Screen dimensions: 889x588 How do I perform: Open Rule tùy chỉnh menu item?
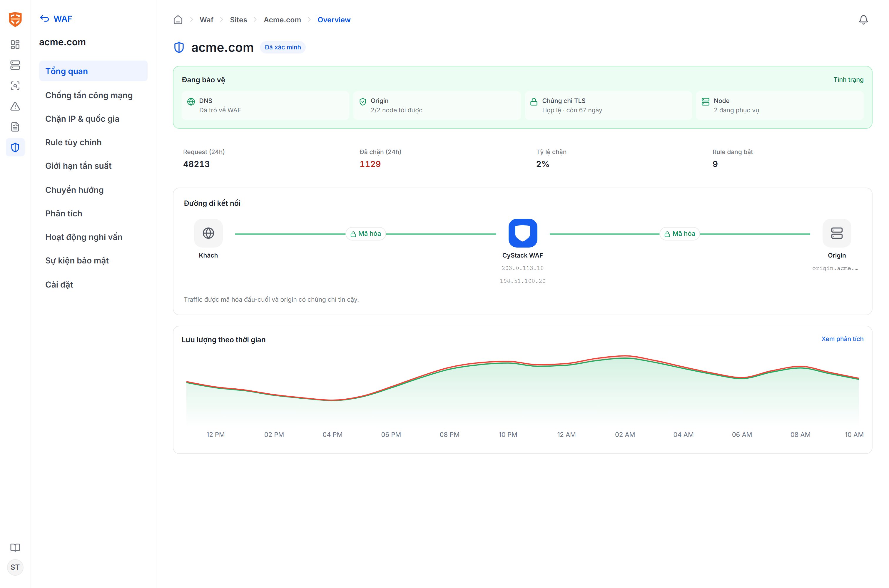(93, 143)
